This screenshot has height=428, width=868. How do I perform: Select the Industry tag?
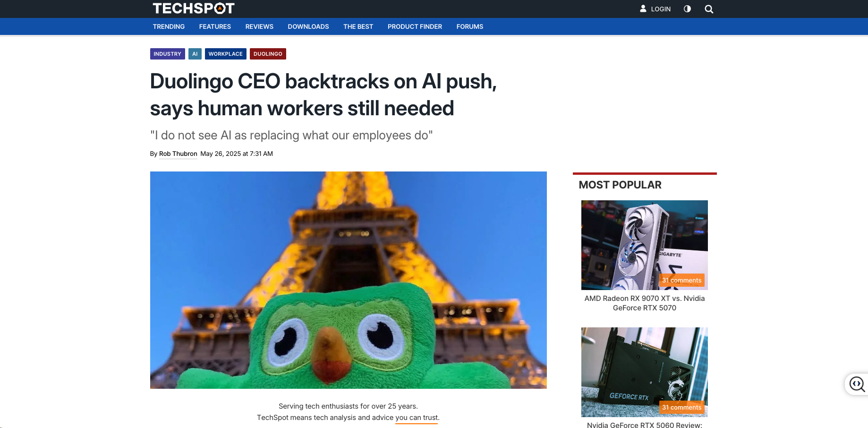point(167,54)
